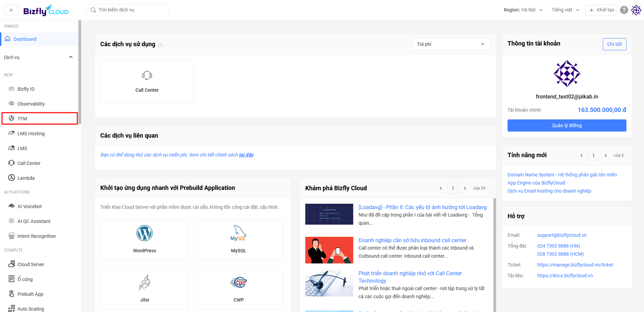Open the docs.bizflycloud.vn documentation link
The width and height of the screenshot is (644, 312).
coord(565,276)
